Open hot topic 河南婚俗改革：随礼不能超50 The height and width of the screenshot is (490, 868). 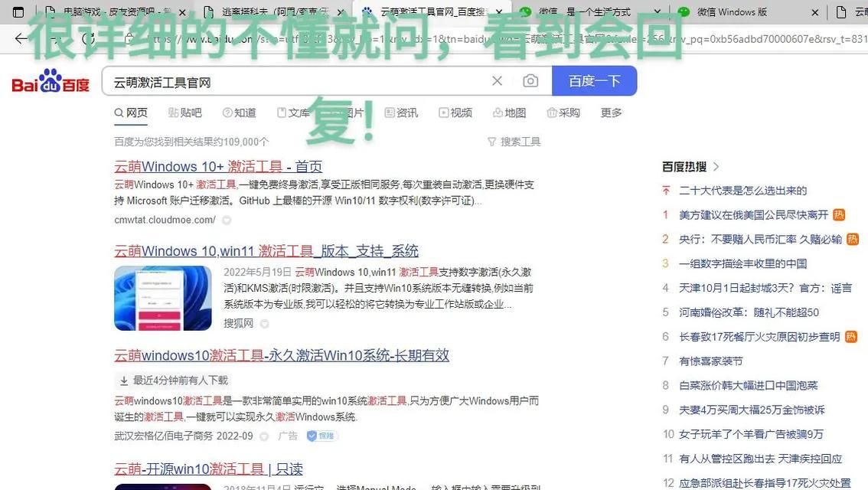click(749, 313)
